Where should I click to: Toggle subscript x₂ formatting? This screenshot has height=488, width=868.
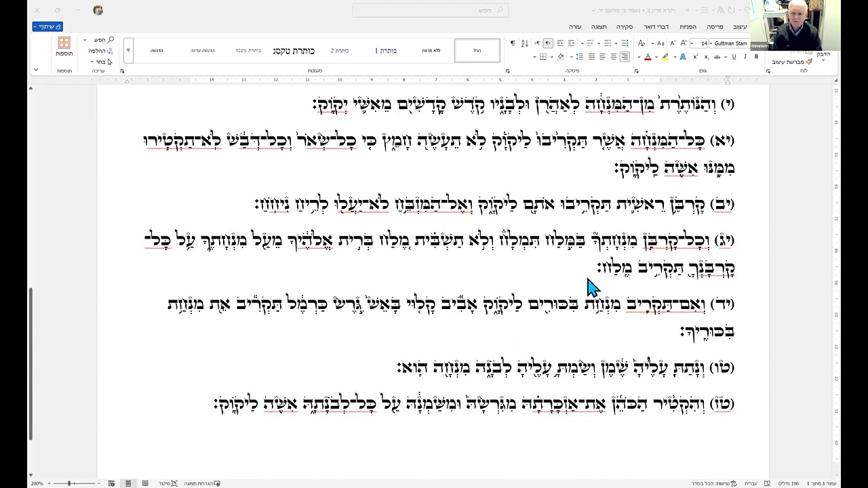707,57
